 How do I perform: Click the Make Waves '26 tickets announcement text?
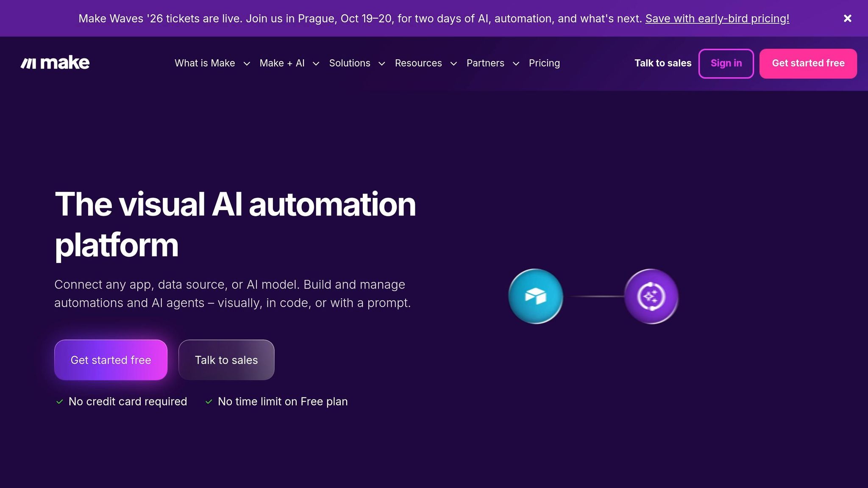tap(360, 19)
